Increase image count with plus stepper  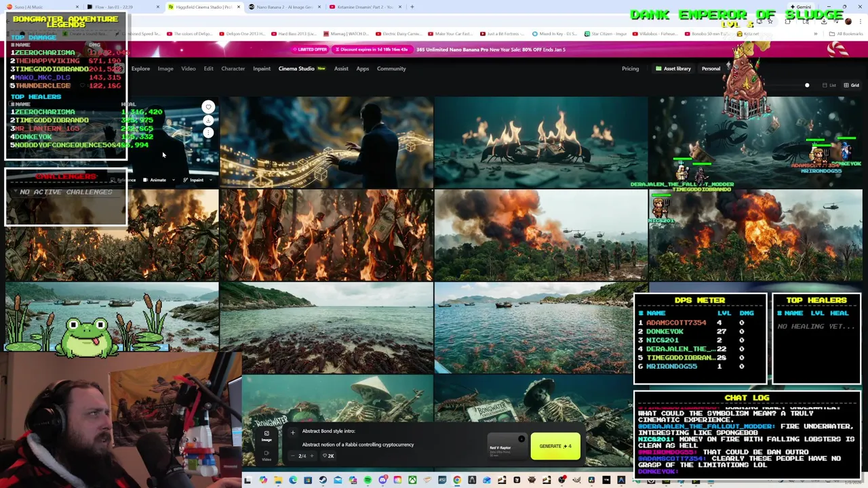click(x=311, y=455)
